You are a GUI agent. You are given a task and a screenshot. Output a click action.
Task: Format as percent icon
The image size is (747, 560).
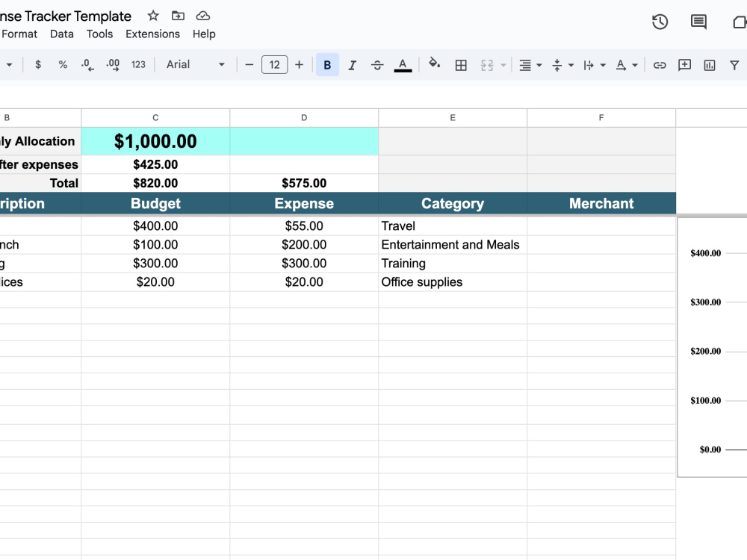click(x=63, y=64)
